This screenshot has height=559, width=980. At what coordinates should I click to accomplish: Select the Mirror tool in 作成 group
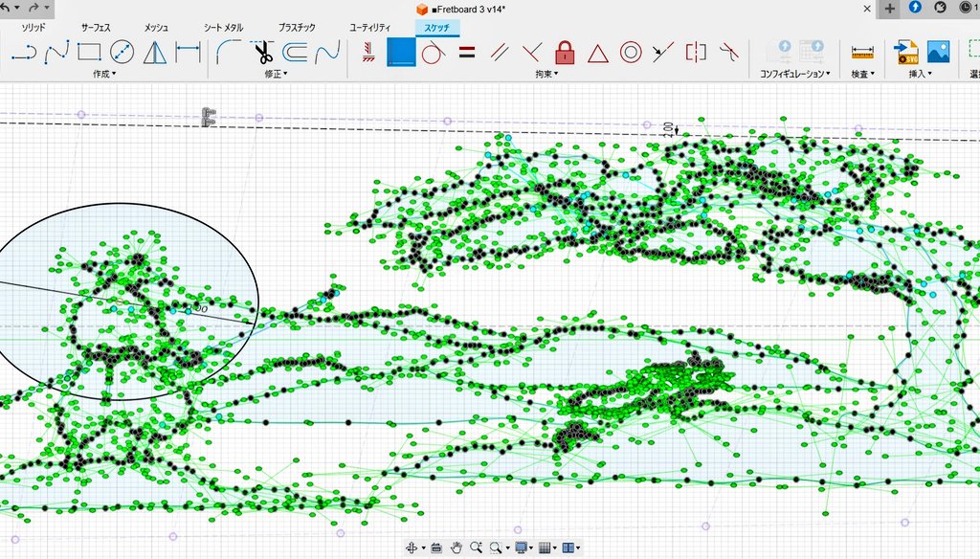pyautogui.click(x=154, y=53)
